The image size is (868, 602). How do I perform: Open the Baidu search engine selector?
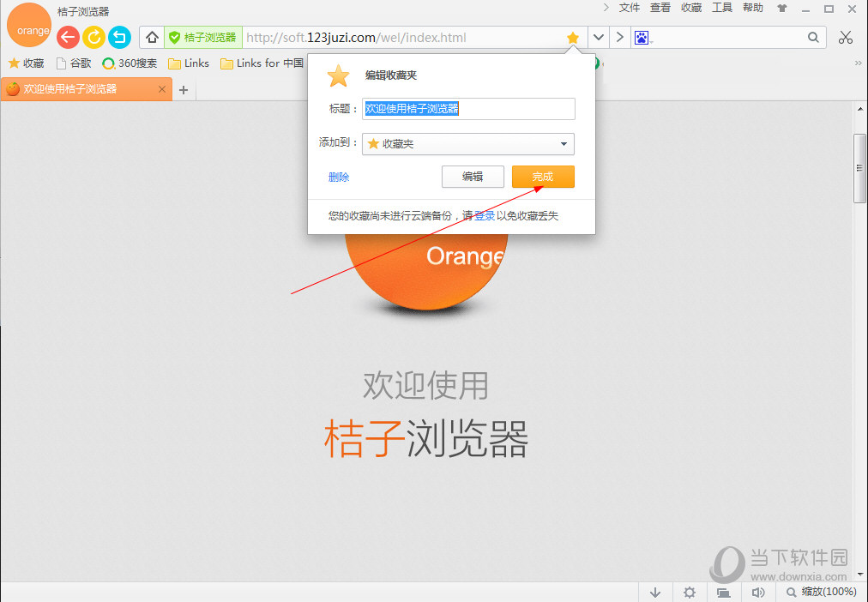[x=642, y=38]
